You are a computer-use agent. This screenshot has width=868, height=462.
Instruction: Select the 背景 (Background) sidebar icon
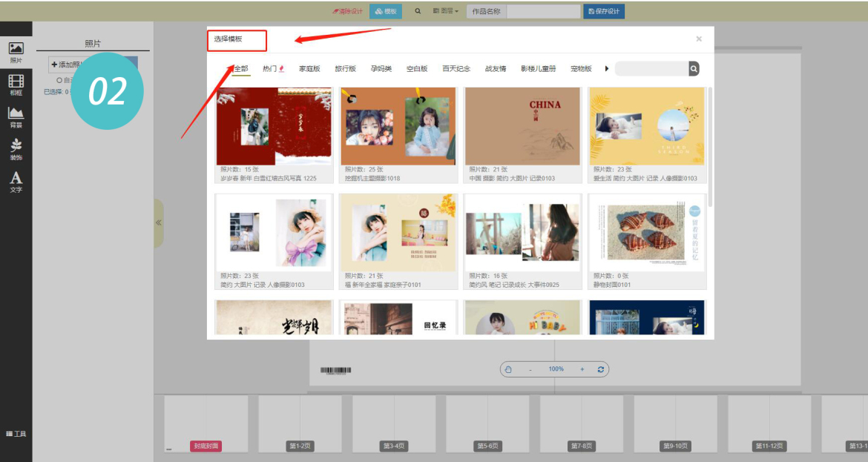coord(16,116)
